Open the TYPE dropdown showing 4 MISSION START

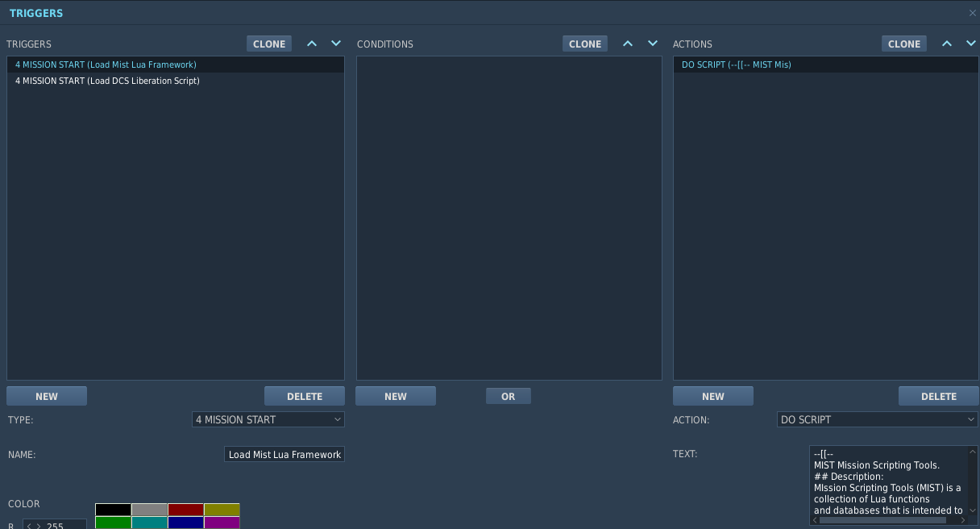click(x=268, y=419)
